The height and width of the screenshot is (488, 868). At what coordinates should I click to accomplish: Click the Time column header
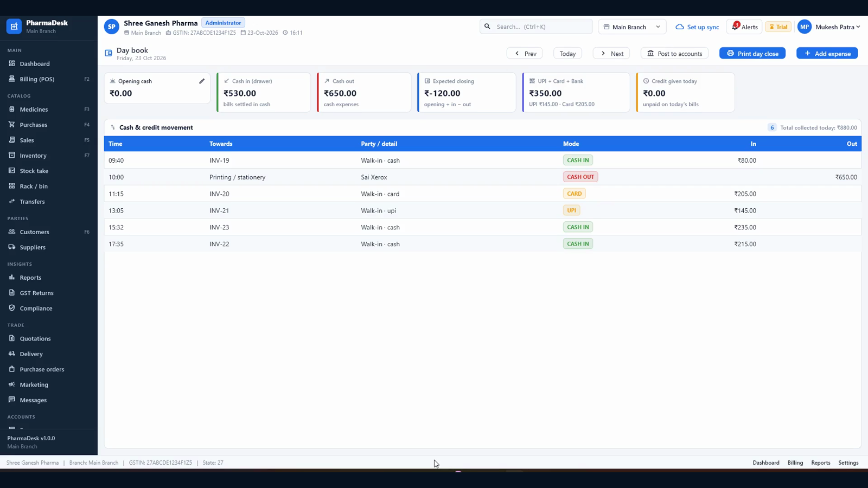tap(116, 144)
